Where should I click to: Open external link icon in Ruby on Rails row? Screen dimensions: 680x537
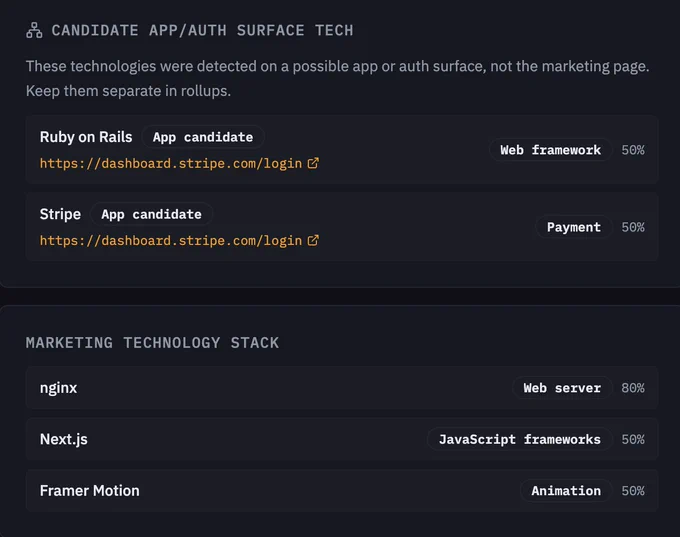[x=313, y=163]
